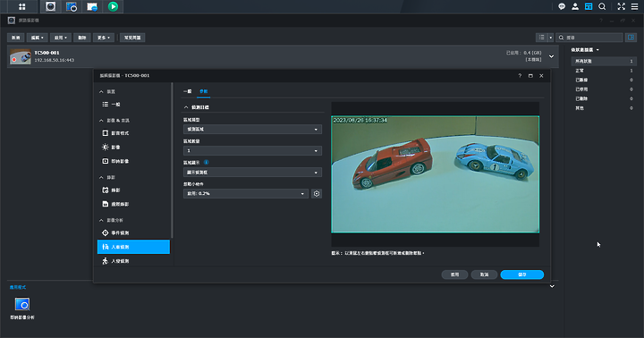Click the IP Camera window title icon
The height and width of the screenshot is (338, 644).
12,21
